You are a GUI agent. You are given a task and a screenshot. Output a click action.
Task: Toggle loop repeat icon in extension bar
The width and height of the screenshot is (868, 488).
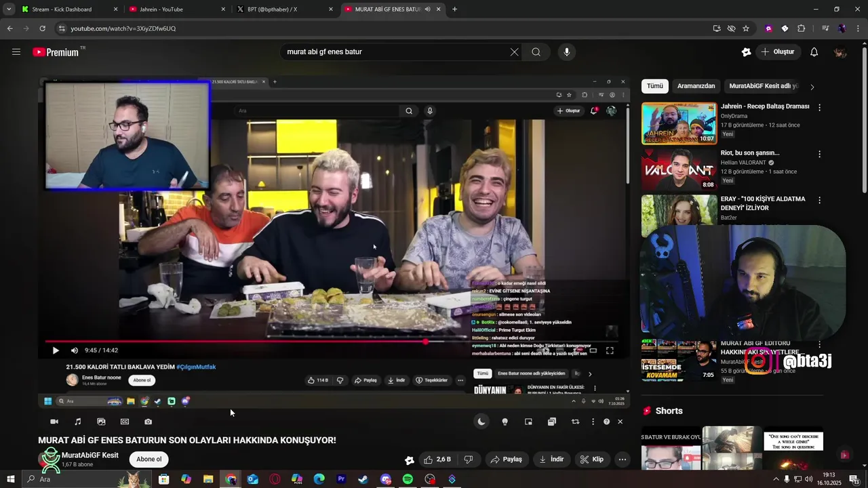pyautogui.click(x=575, y=422)
